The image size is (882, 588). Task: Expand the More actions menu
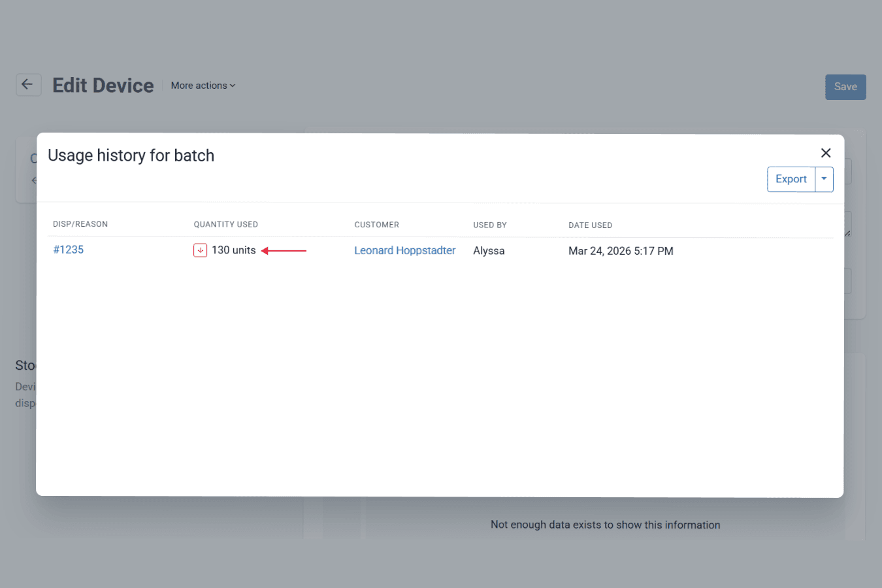click(203, 86)
